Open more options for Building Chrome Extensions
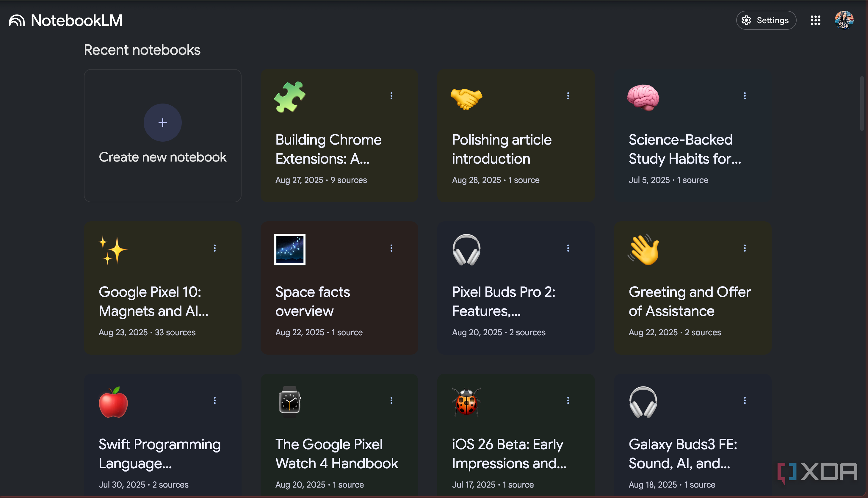 tap(391, 96)
